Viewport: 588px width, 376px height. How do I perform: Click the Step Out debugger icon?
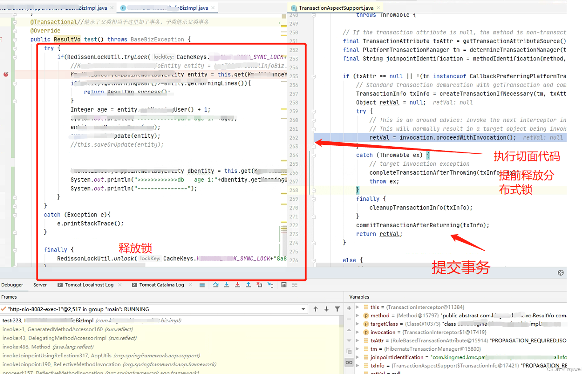pyautogui.click(x=248, y=285)
